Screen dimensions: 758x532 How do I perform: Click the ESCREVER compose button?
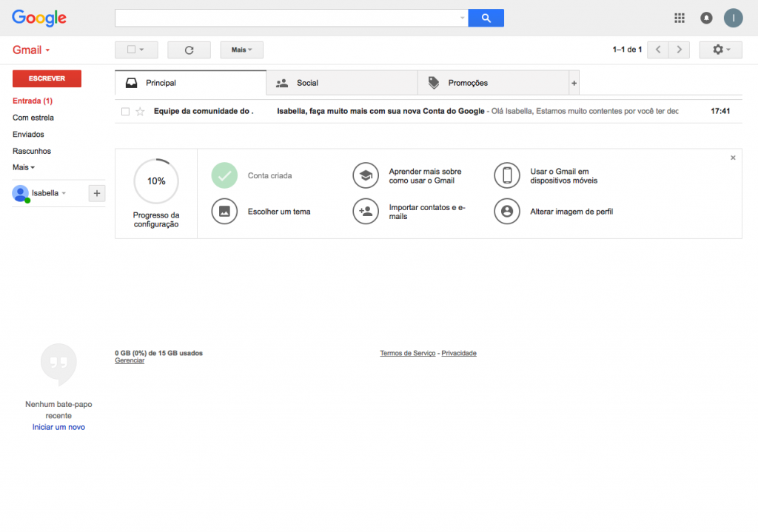pyautogui.click(x=47, y=78)
